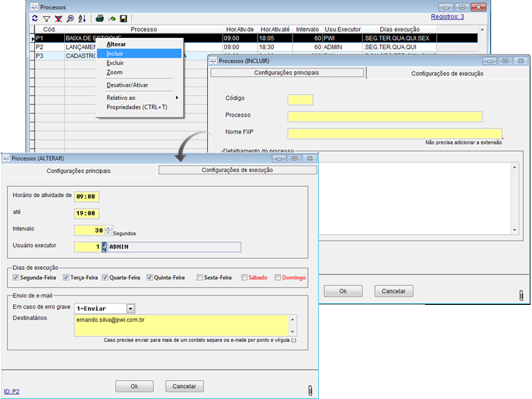Click the Nome FXP input field
This screenshot has width=532, height=399.
click(x=395, y=133)
